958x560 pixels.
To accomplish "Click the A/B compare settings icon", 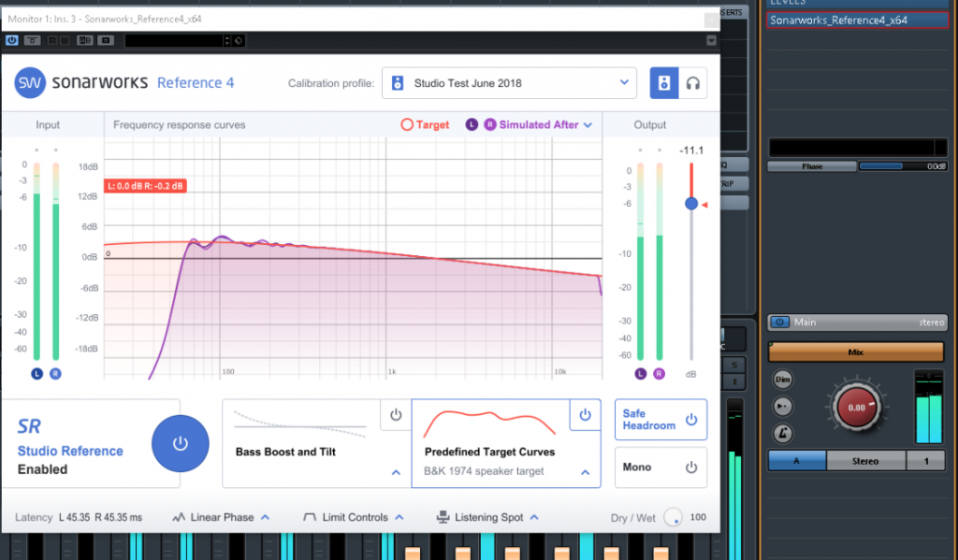I will 85,40.
